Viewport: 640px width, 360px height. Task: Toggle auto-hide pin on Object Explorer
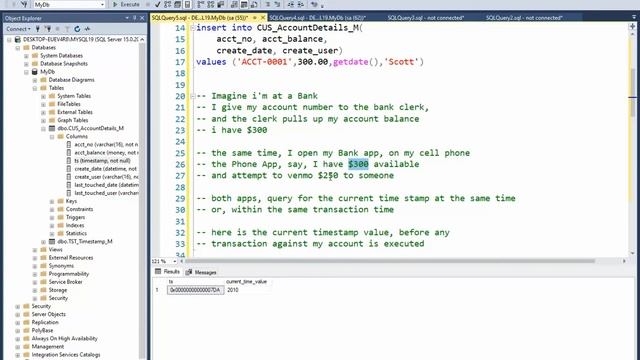134,18
